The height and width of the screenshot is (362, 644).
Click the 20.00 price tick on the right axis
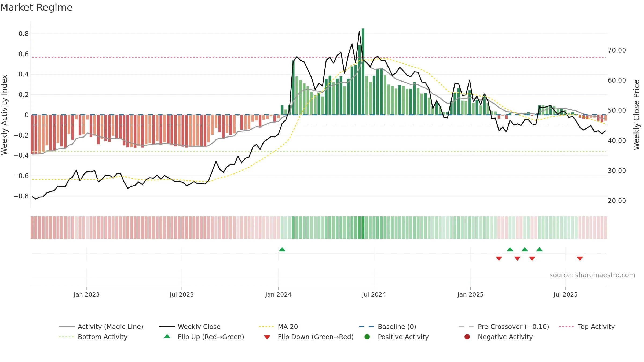click(x=617, y=201)
